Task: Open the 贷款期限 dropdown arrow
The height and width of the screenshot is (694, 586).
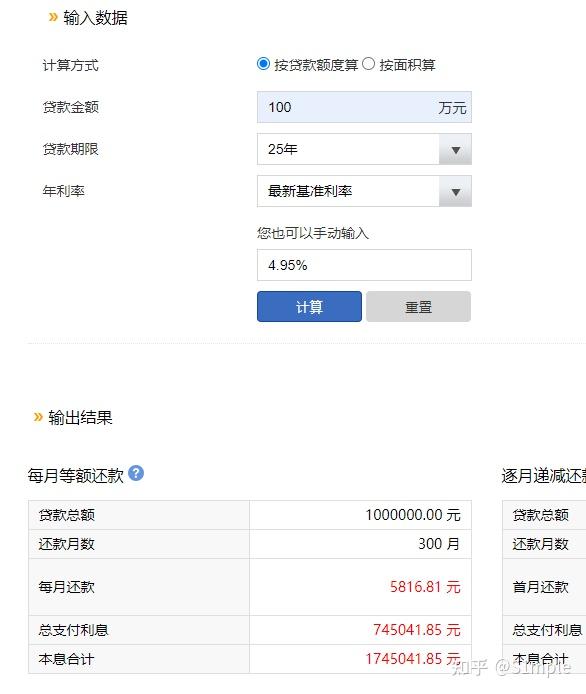Action: click(x=455, y=150)
